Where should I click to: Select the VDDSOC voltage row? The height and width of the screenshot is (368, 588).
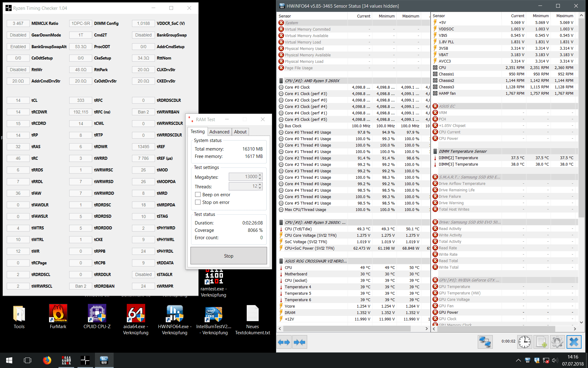tap(505, 29)
